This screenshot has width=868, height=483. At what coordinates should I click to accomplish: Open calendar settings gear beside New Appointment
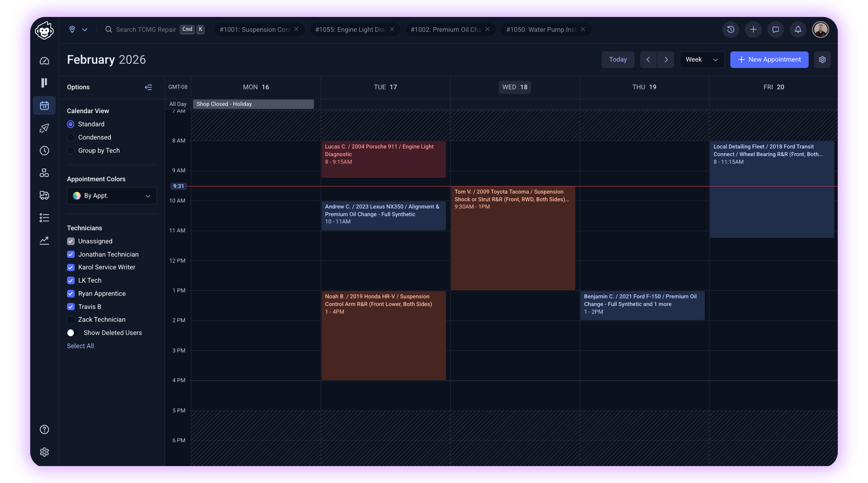pyautogui.click(x=822, y=60)
